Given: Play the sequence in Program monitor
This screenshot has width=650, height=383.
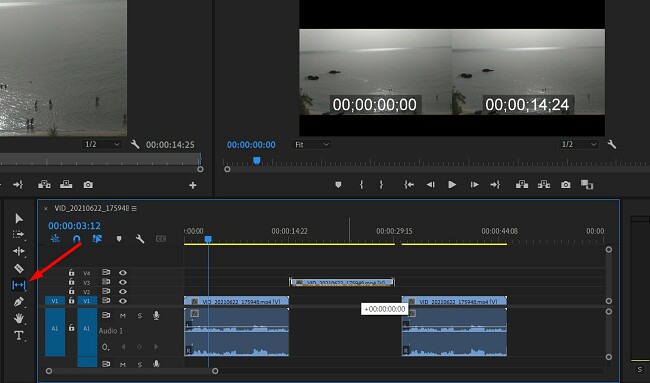Looking at the screenshot, I should coord(452,185).
